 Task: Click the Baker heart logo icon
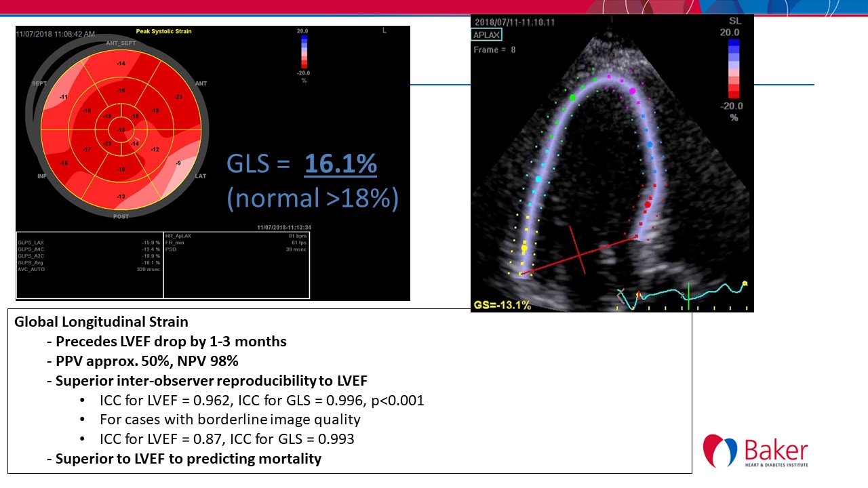point(720,451)
